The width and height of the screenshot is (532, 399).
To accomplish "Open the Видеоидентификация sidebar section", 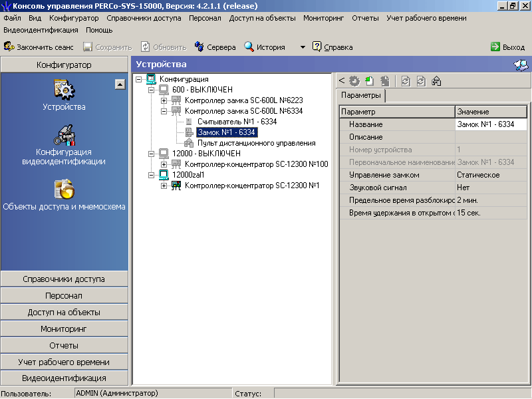I will coord(64,378).
